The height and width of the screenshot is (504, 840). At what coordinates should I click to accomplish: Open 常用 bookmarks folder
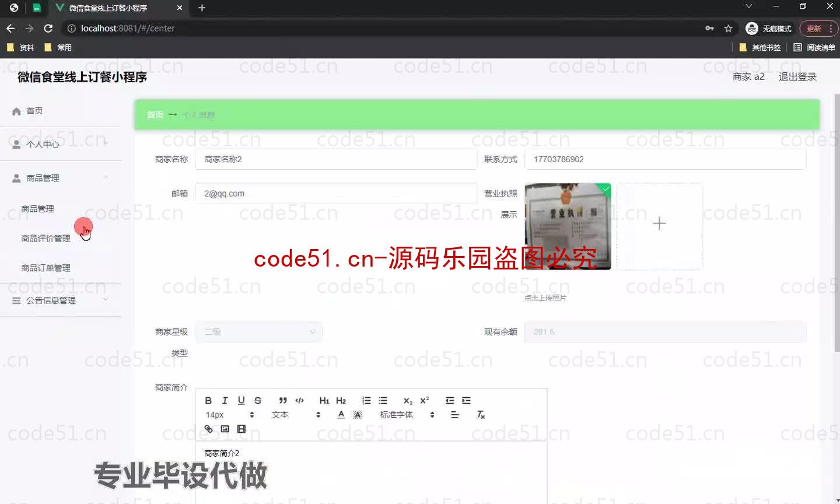click(58, 47)
